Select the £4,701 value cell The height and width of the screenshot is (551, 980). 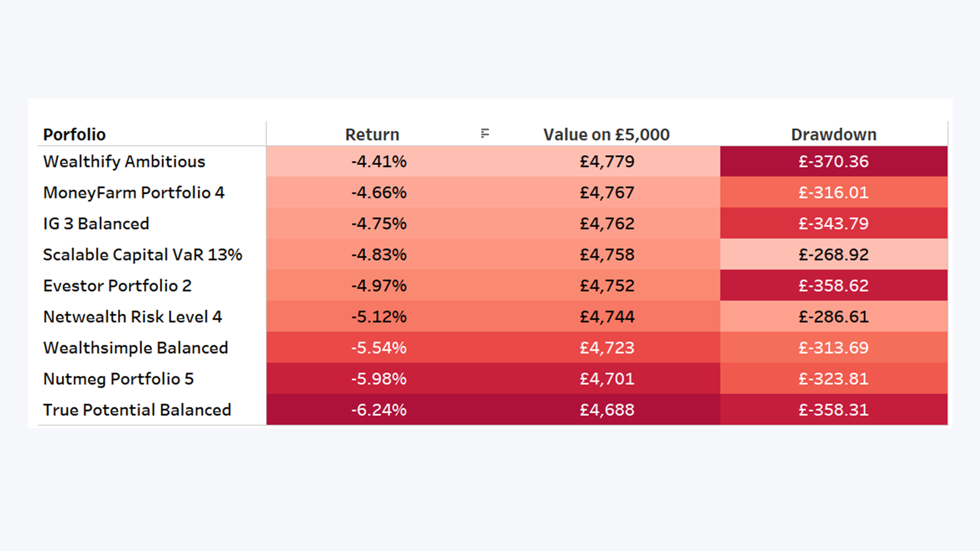click(607, 378)
